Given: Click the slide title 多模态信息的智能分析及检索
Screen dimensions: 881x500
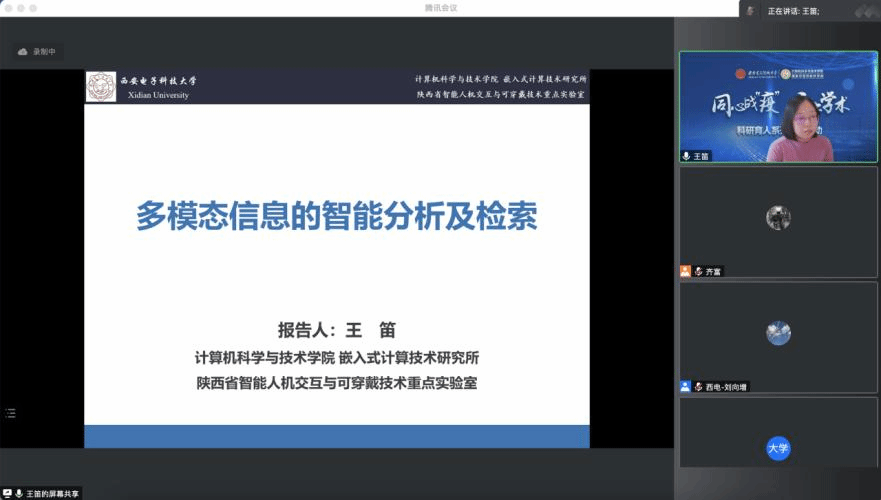Looking at the screenshot, I should click(x=337, y=216).
